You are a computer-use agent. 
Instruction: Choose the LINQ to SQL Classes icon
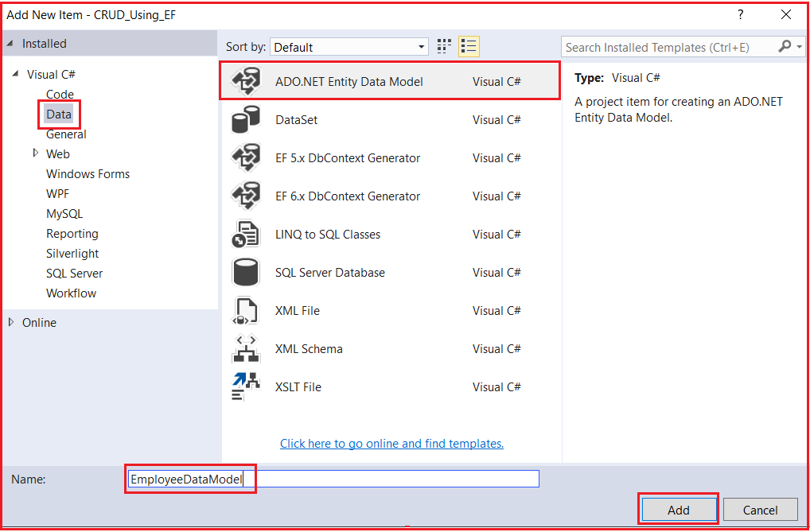pos(246,234)
